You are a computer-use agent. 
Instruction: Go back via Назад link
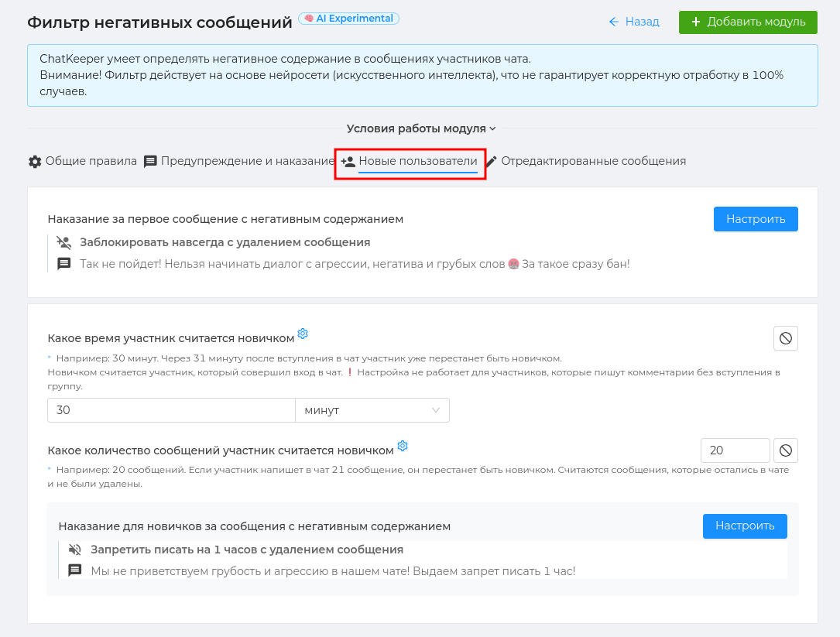[634, 22]
